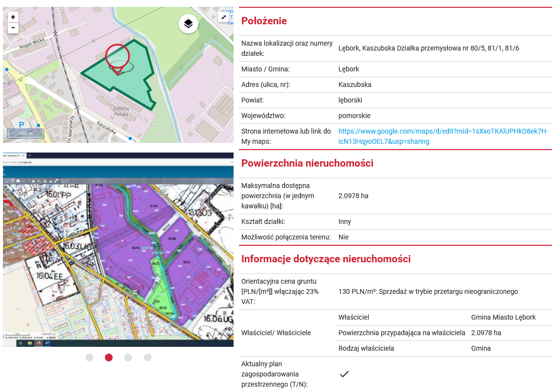The image size is (556, 392).
Task: Open the zoning plan image
Action: pyautogui.click(x=118, y=249)
